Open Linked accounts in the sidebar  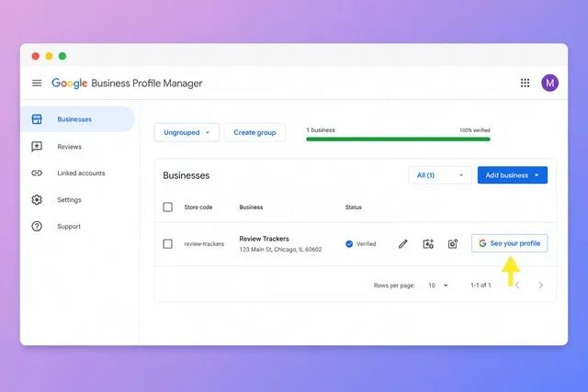click(x=81, y=174)
